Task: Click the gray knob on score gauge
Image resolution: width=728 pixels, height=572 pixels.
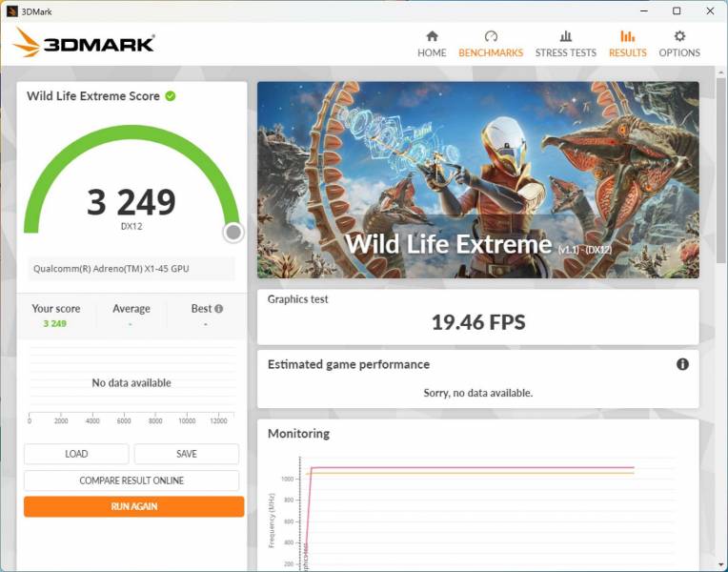Action: (233, 233)
